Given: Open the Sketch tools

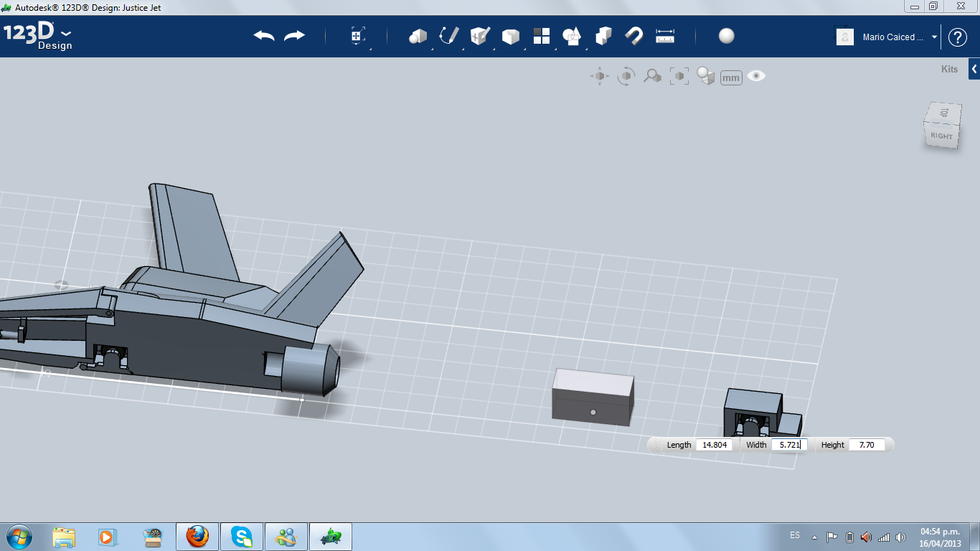Looking at the screenshot, I should coord(448,36).
